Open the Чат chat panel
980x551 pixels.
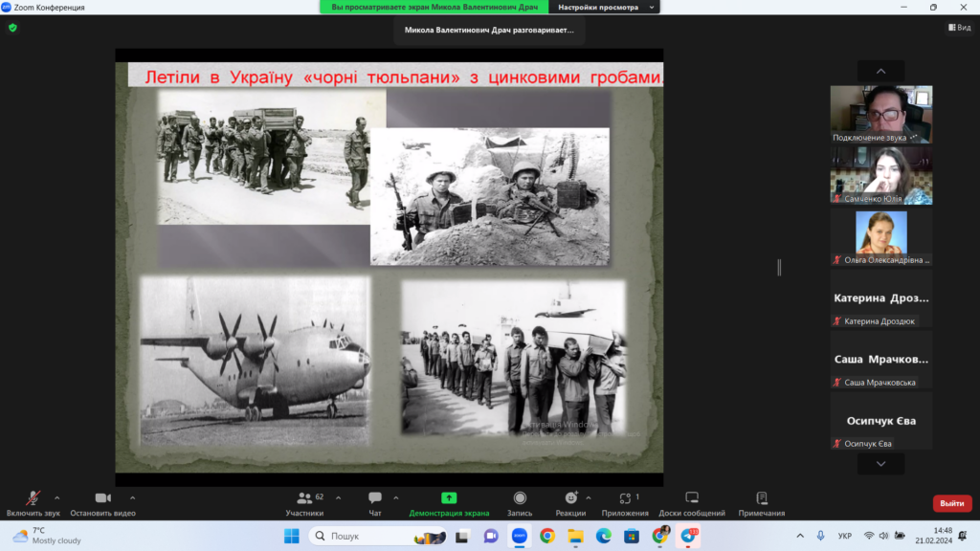[x=374, y=498]
